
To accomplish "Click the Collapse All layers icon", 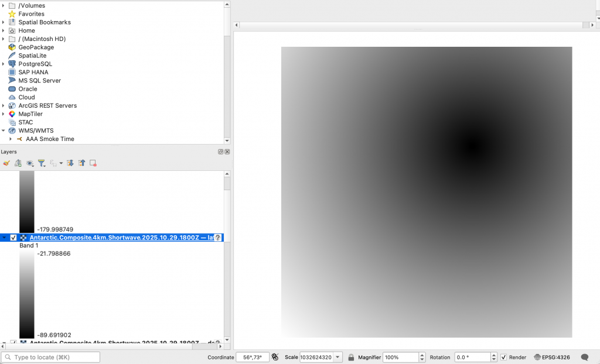I will coord(81,163).
